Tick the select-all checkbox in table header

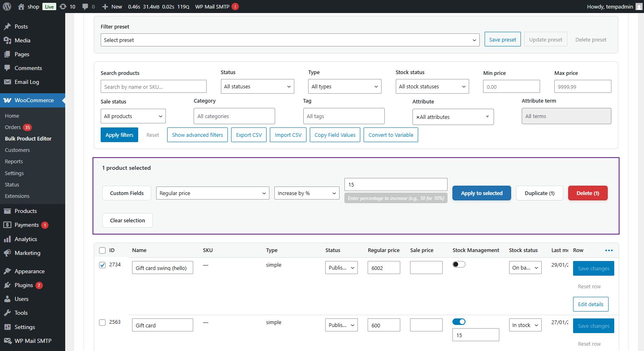coord(102,250)
